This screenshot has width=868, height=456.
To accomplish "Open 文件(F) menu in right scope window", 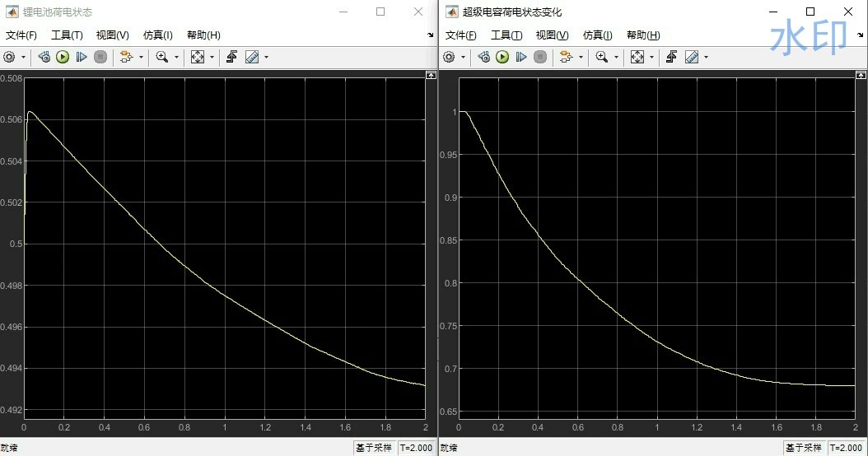I will point(460,35).
